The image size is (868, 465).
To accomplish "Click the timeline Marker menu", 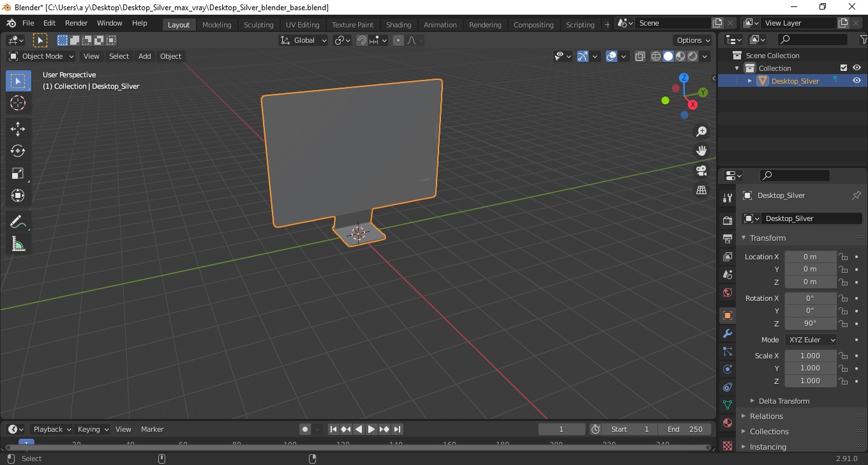I will [153, 429].
